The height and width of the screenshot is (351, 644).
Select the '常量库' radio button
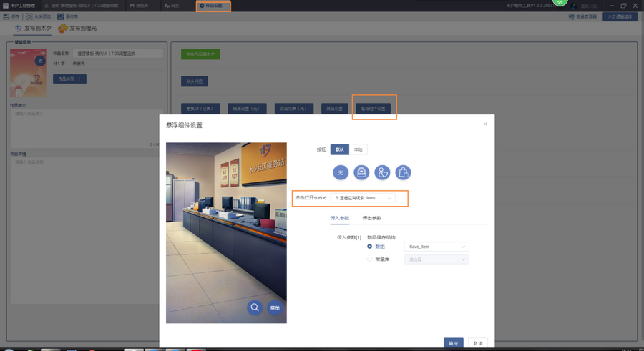(370, 259)
